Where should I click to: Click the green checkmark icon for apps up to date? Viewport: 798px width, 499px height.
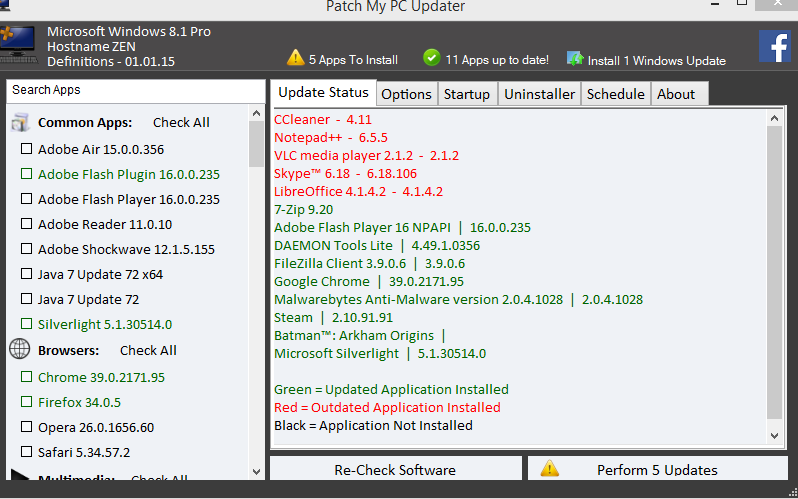(x=432, y=58)
